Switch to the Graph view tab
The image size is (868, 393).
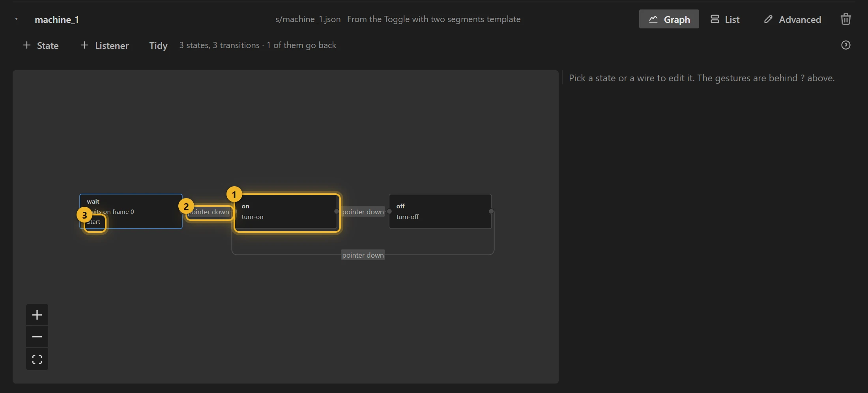coord(669,19)
